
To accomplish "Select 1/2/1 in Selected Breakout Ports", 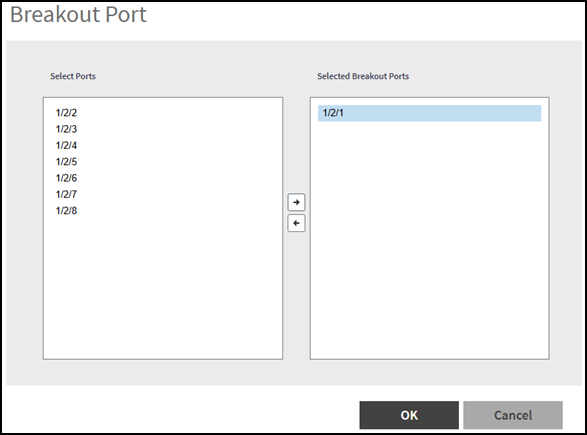I will coord(429,113).
